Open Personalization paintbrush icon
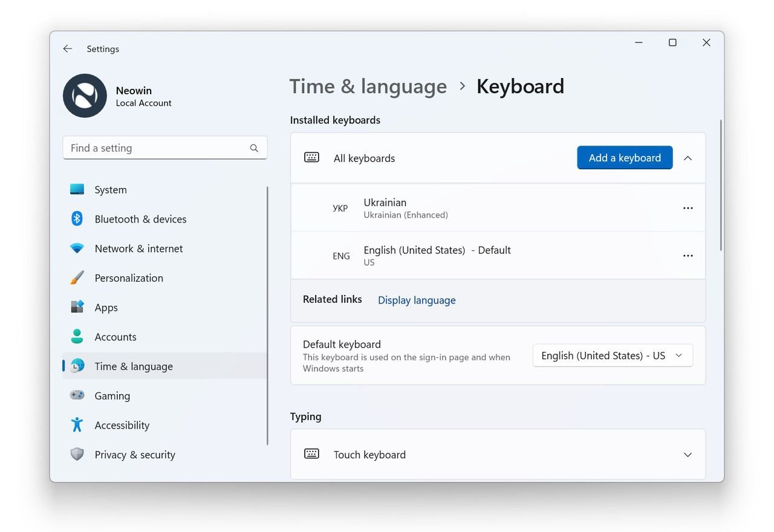Image resolution: width=774 pixels, height=532 pixels. click(77, 277)
